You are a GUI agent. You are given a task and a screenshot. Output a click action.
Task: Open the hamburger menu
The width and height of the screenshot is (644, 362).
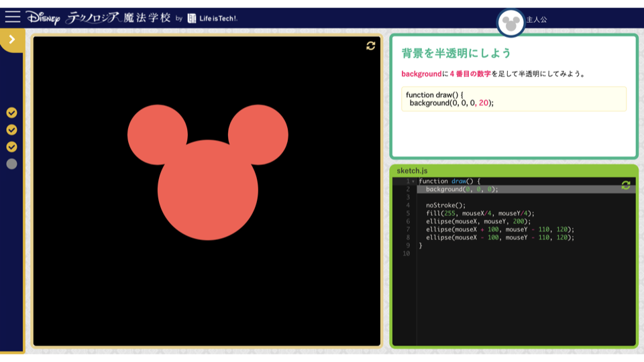coord(13,17)
